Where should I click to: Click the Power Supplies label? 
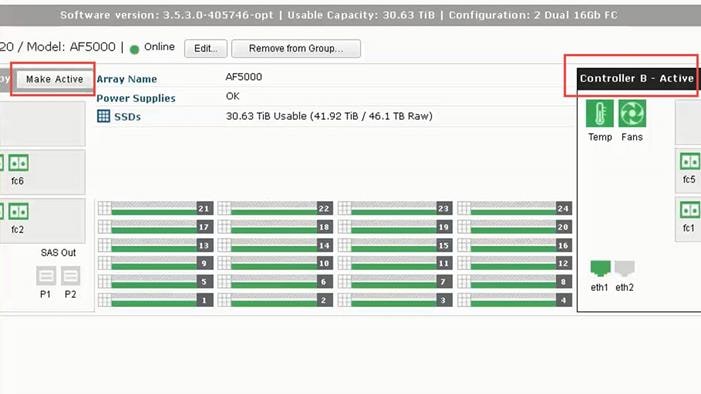click(136, 98)
